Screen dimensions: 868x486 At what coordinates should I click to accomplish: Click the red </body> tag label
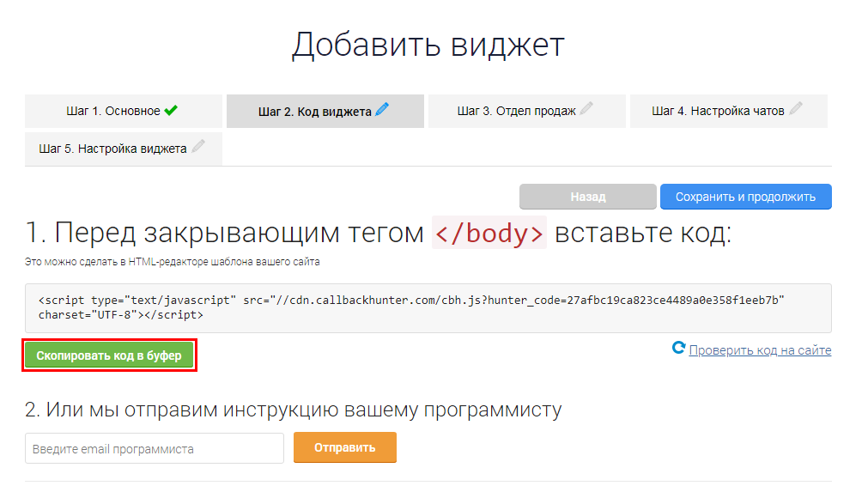click(489, 233)
